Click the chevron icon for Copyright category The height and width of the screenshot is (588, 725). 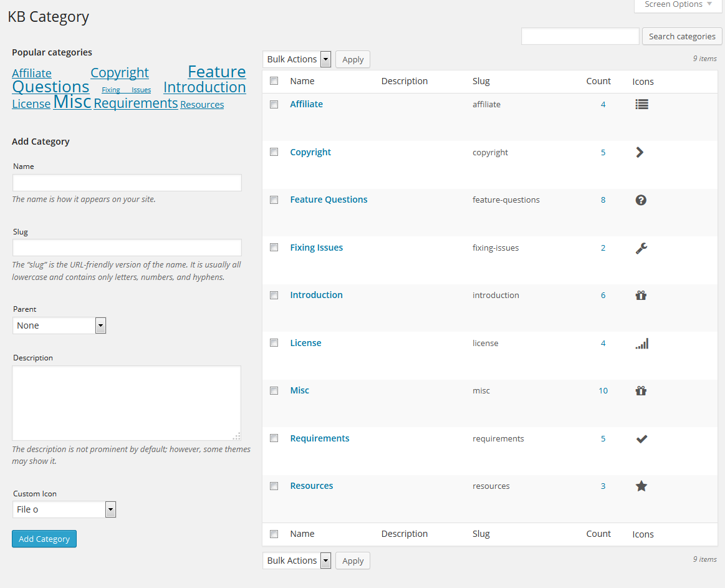[x=640, y=152]
